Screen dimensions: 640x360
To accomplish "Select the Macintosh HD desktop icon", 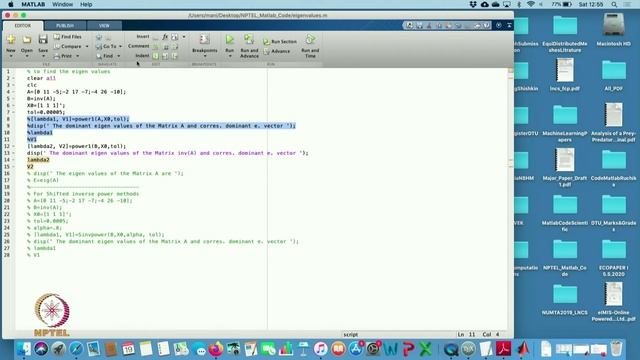I will click(613, 29).
